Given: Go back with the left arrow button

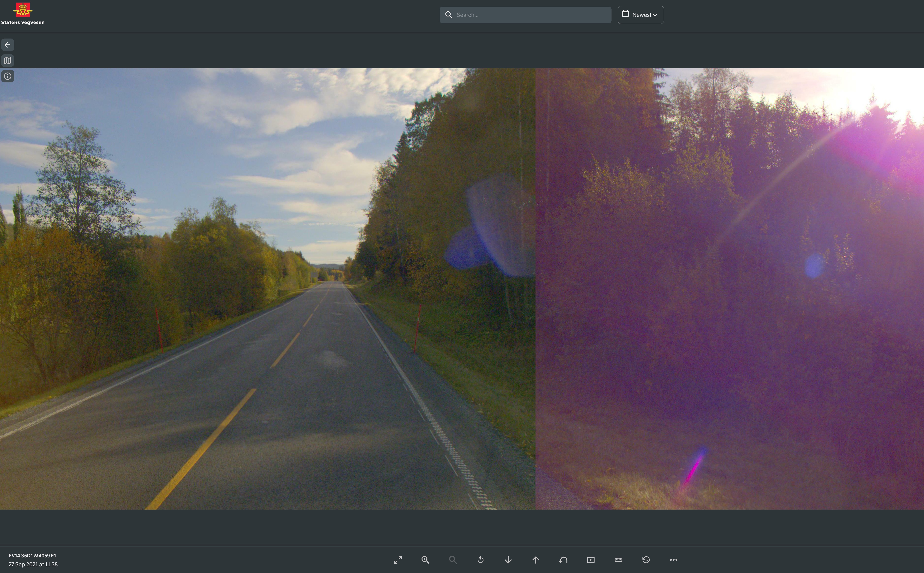Looking at the screenshot, I should point(8,45).
